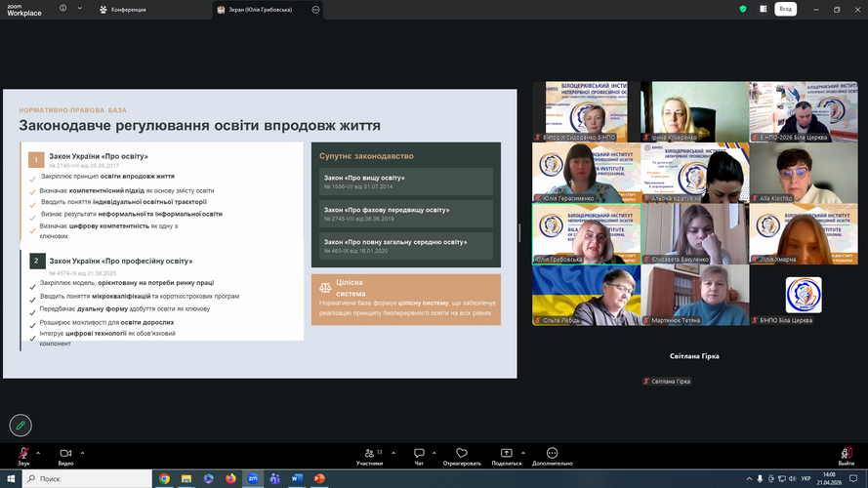Toggle the view layout icon in title bar
868x488 pixels.
pyautogui.click(x=763, y=9)
